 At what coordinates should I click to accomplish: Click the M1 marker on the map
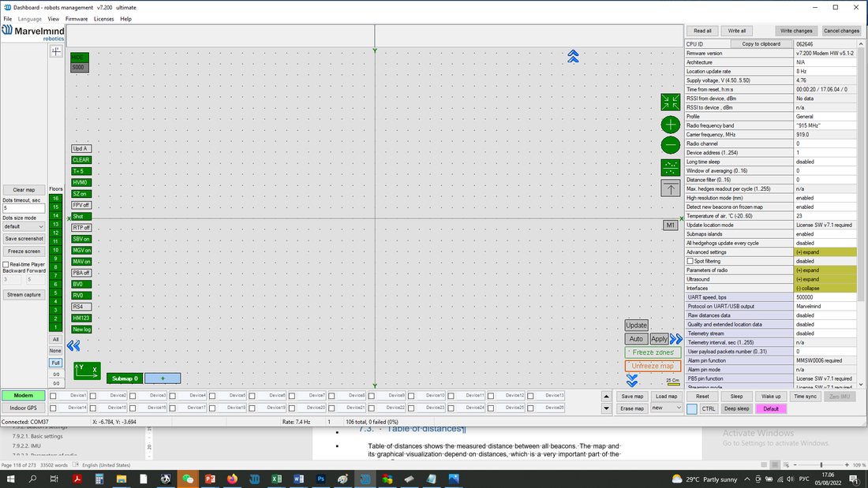(670, 225)
